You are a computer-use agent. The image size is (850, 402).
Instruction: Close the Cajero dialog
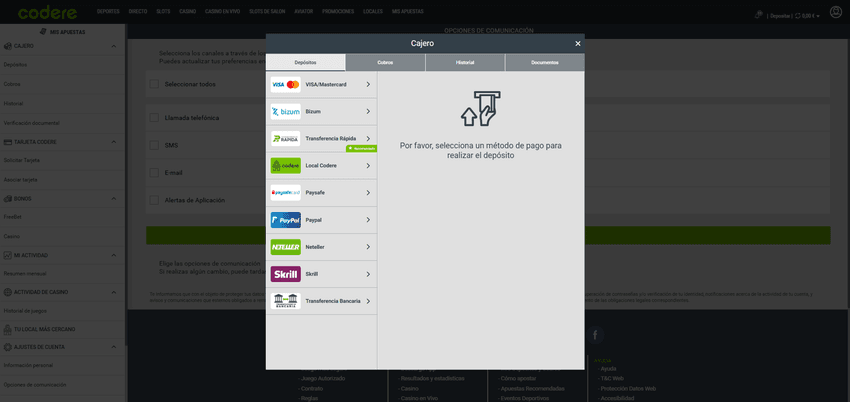pyautogui.click(x=577, y=44)
